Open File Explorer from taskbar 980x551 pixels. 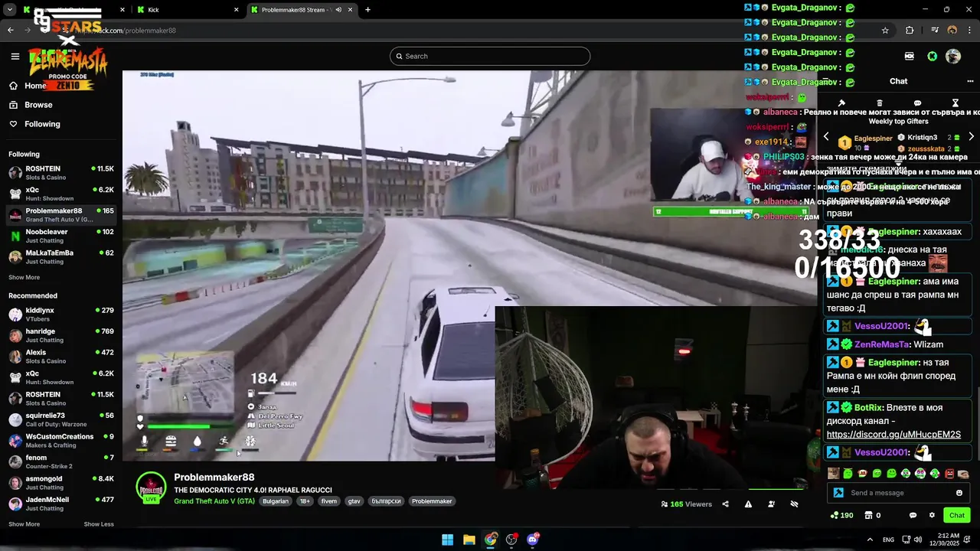click(x=469, y=540)
